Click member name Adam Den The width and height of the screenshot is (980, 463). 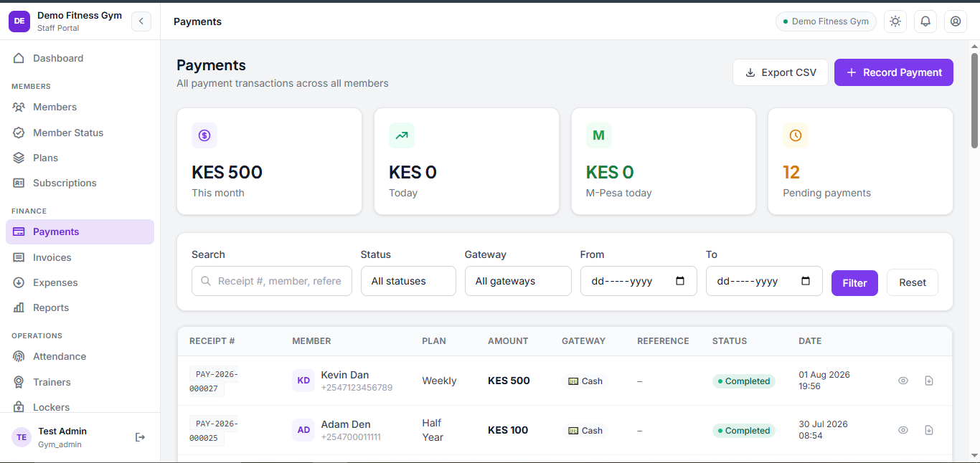[346, 424]
